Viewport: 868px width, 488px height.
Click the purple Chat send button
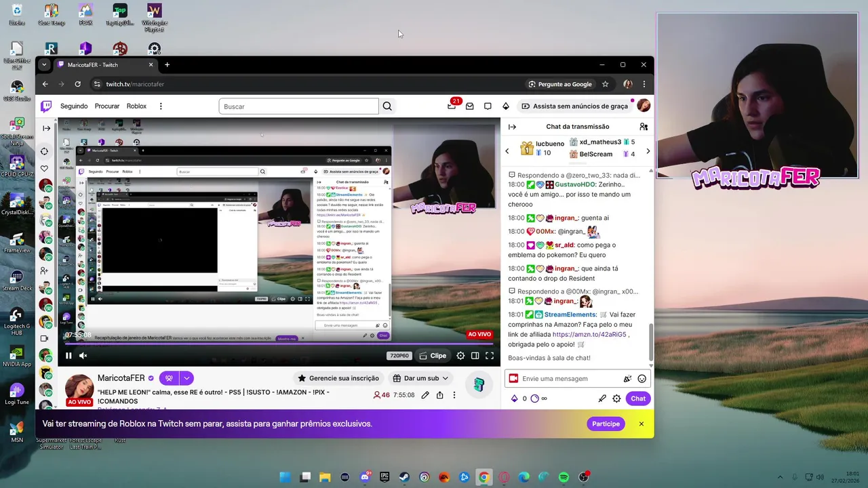[x=638, y=399]
